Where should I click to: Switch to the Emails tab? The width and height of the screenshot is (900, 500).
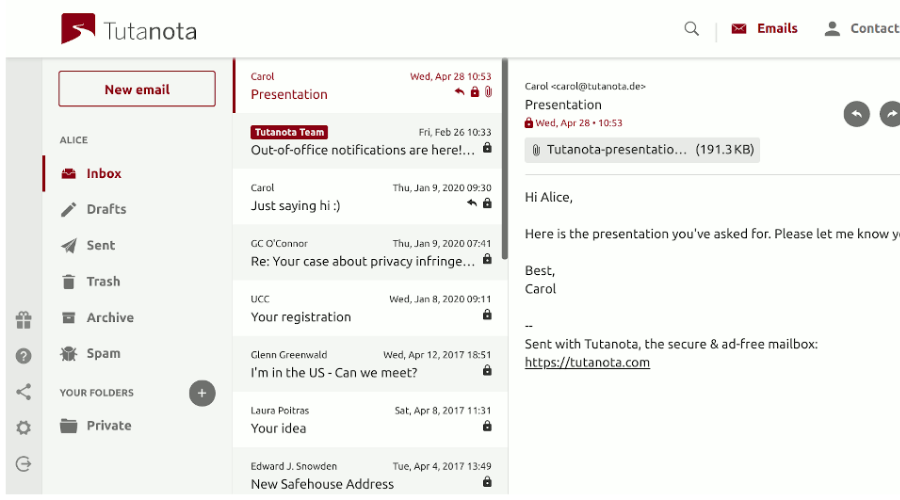coord(765,29)
